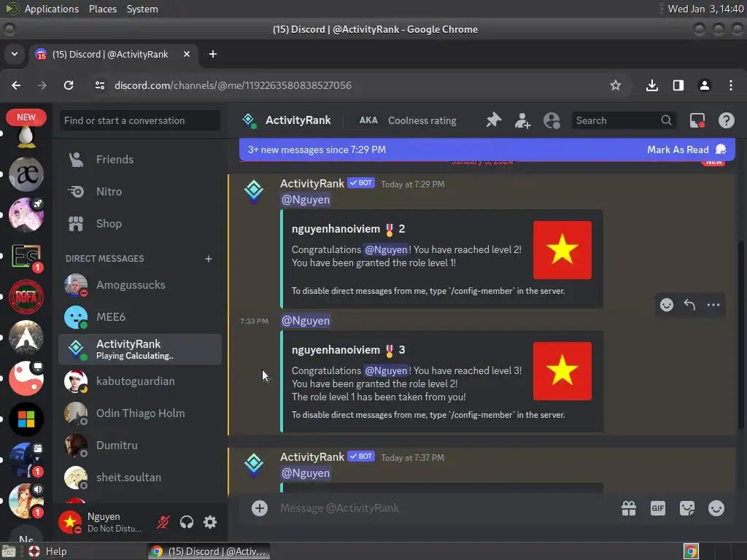Show user profile panel icon
Viewport: 747px width, 560px height.
[x=551, y=120]
